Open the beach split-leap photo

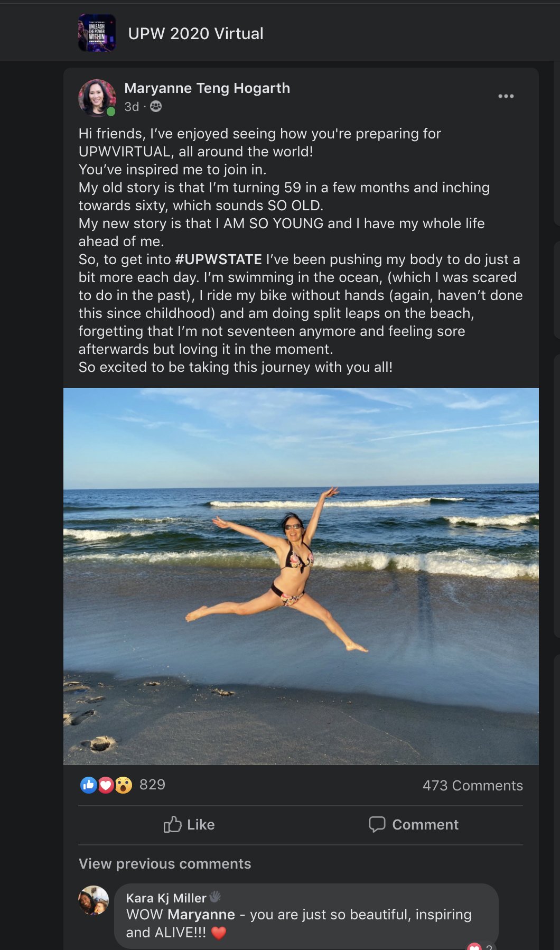coord(301,576)
